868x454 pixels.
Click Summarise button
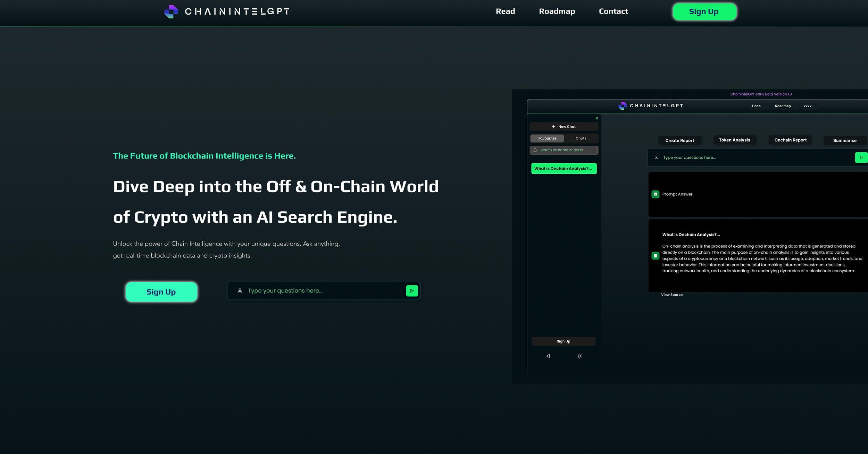coord(845,140)
